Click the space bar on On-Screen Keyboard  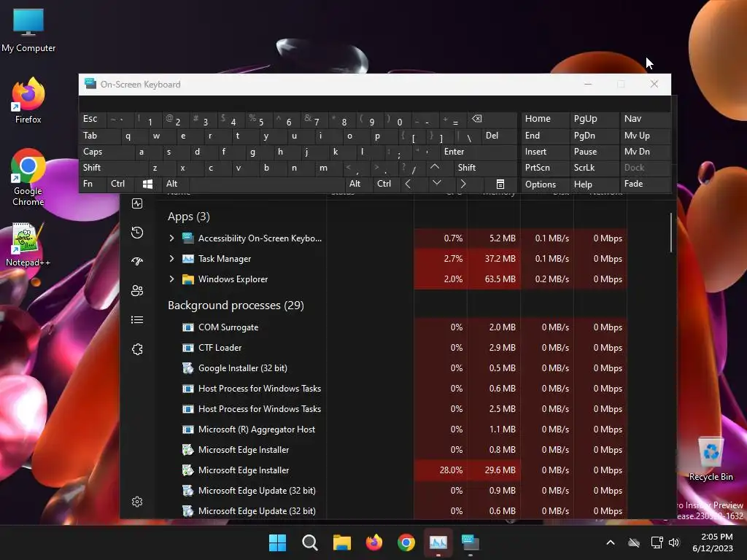click(x=267, y=184)
